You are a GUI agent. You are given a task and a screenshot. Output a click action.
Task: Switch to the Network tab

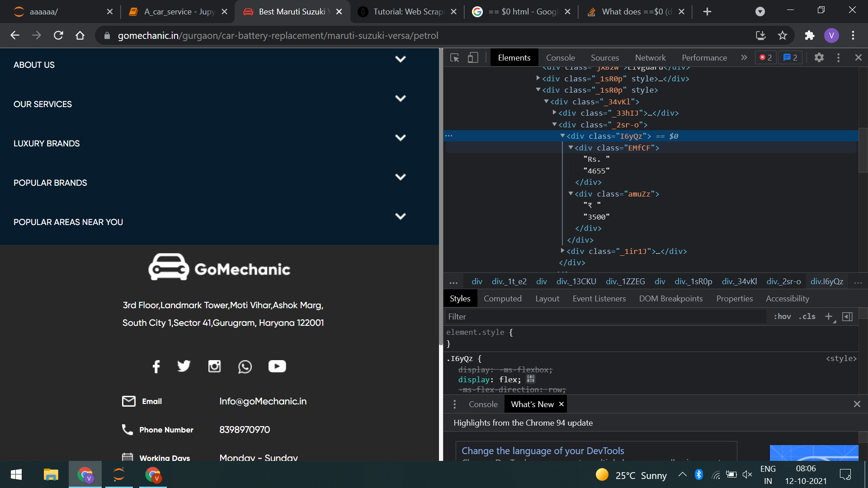650,57
